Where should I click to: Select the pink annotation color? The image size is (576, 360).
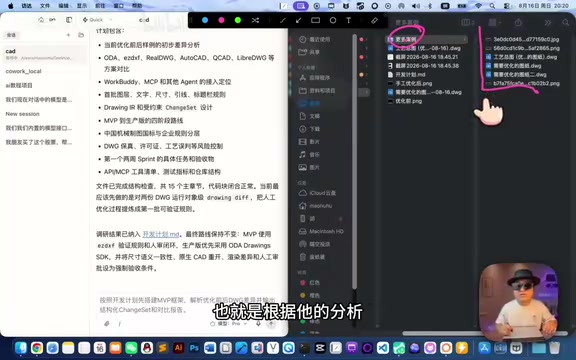tap(221, 20)
